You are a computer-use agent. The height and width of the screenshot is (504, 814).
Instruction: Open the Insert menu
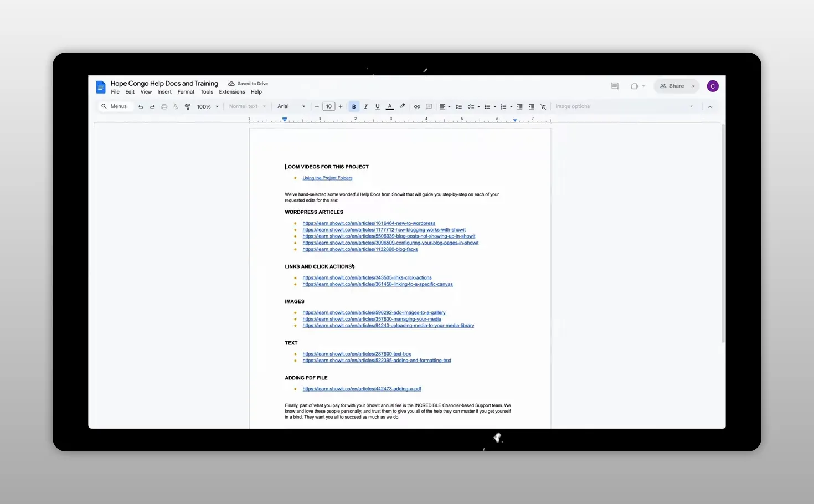[164, 92]
